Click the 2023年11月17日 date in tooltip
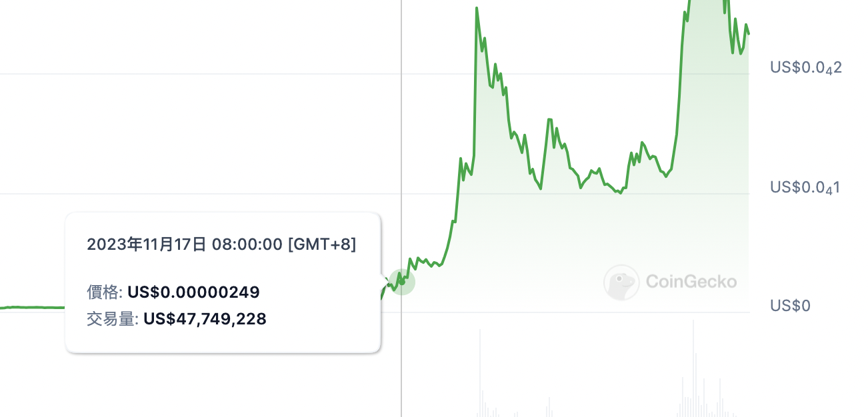This screenshot has width=868, height=417. tap(147, 244)
